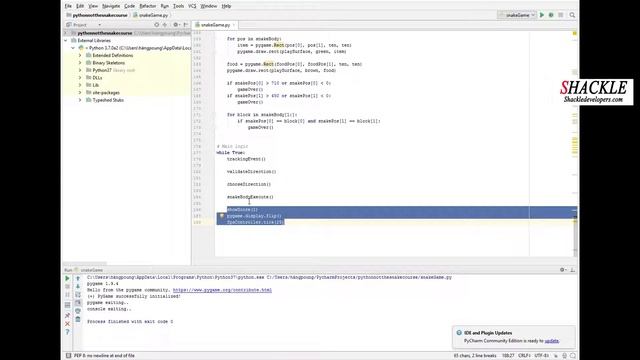Clear all console output trash icon
The height and width of the screenshot is (360, 640).
[78, 319]
